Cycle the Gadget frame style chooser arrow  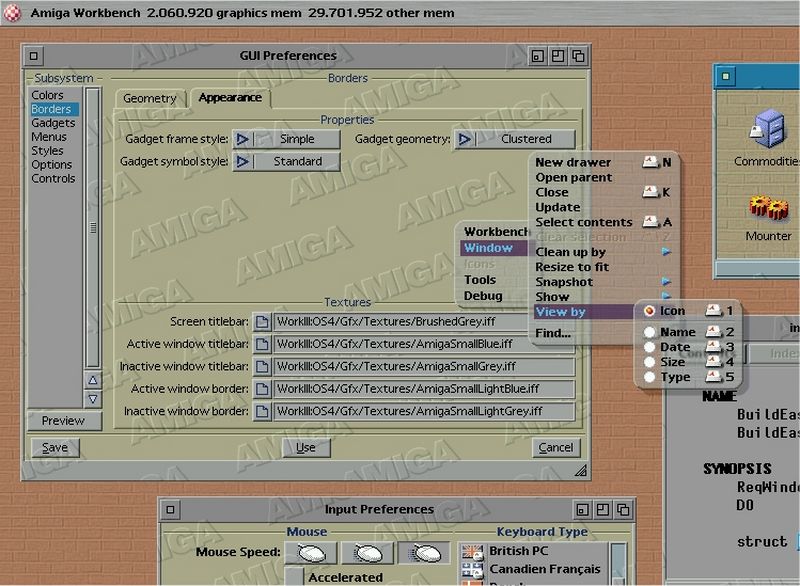[x=243, y=139]
